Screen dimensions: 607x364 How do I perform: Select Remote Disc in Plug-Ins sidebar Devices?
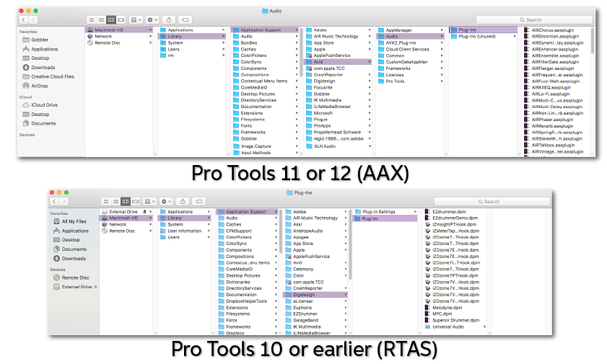71,278
